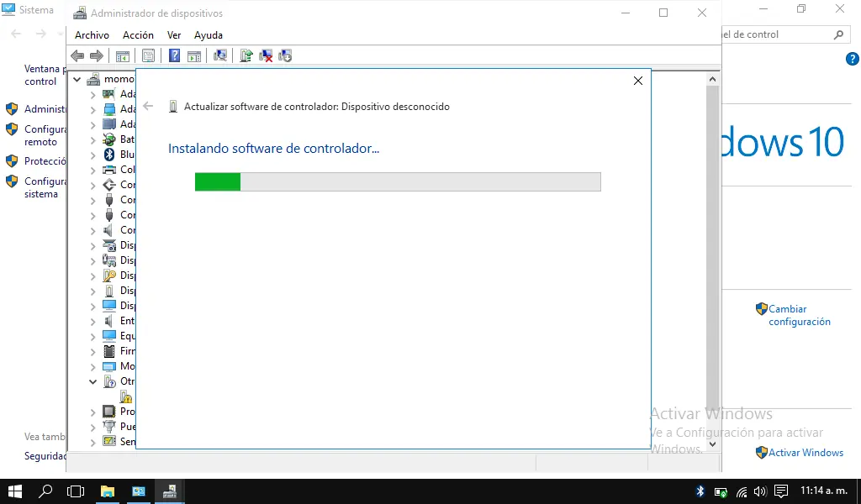The height and width of the screenshot is (504, 861).
Task: Toggle show/hide console tree toolbar icon
Action: [x=123, y=56]
